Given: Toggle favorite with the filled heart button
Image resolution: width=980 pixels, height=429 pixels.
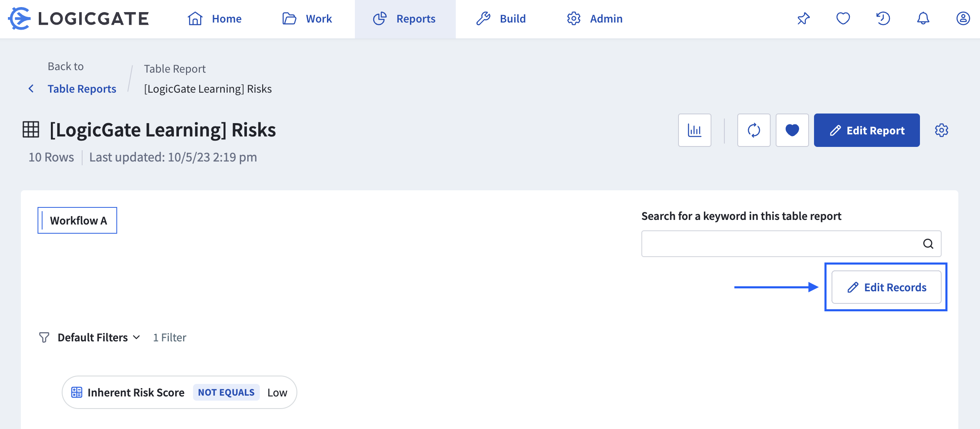Looking at the screenshot, I should tap(792, 130).
